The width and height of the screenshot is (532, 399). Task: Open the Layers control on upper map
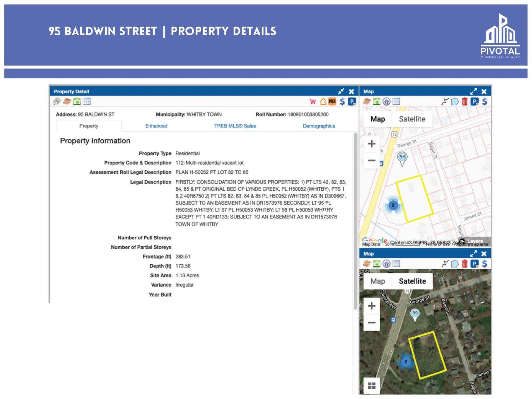point(474,241)
